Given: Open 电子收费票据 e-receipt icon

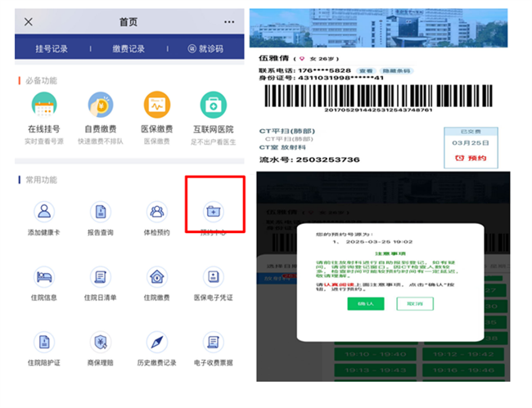Looking at the screenshot, I should click(x=213, y=342).
